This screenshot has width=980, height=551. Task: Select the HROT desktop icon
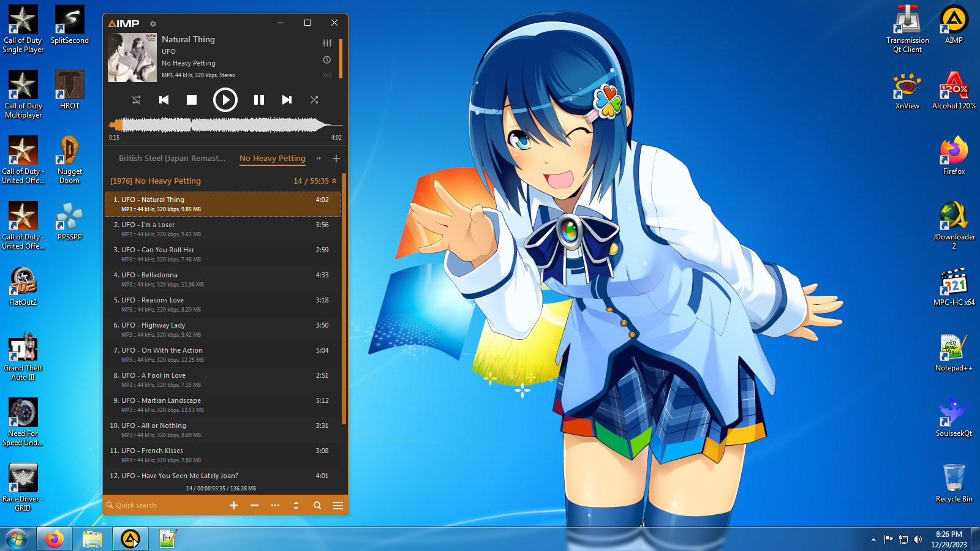coord(70,90)
